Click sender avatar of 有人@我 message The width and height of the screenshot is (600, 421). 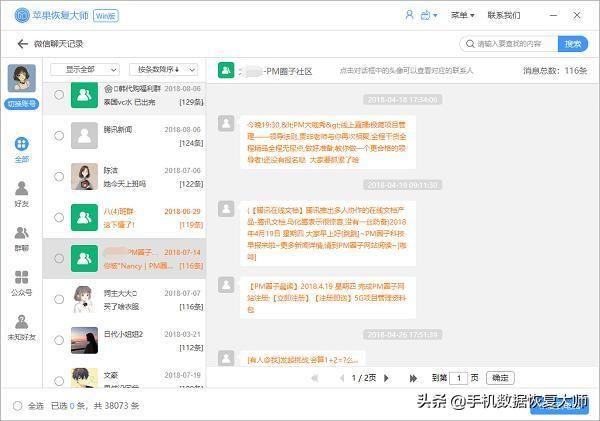(x=226, y=358)
